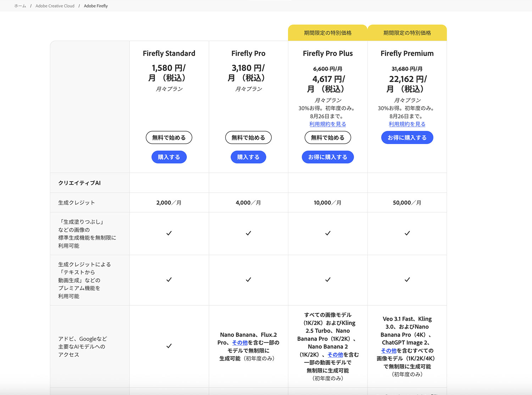532x395 pixels.
Task: Open その他 link in Firefly Pro Plus models cell
Action: click(335, 355)
